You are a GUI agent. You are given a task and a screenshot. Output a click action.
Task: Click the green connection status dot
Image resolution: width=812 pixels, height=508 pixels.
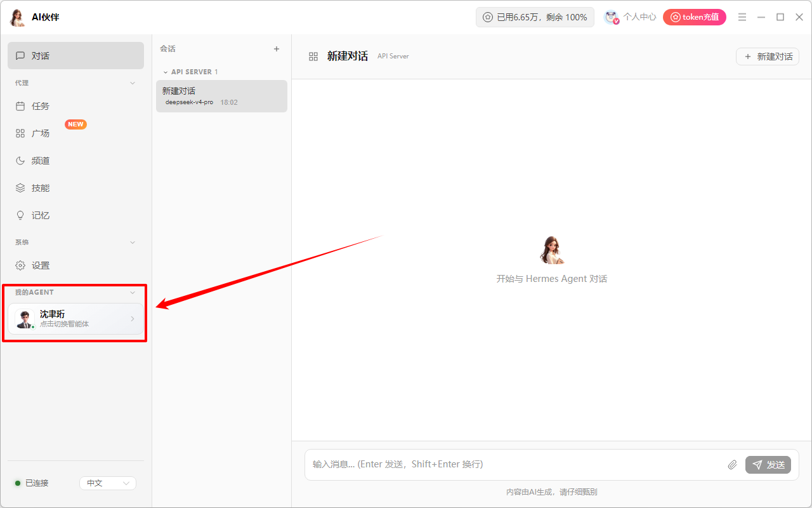pos(18,483)
